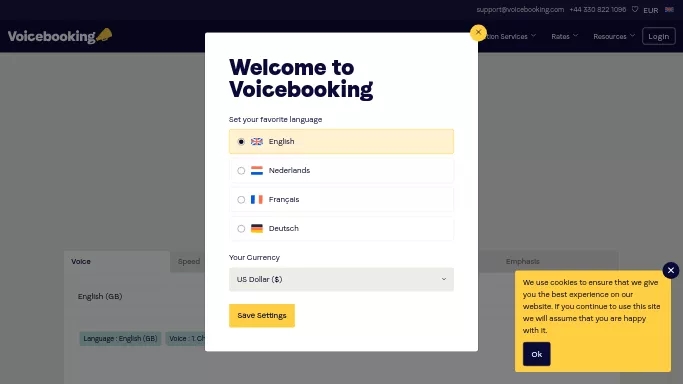Select the English language radio button
Screen dimensions: 683x384
coord(241,141)
